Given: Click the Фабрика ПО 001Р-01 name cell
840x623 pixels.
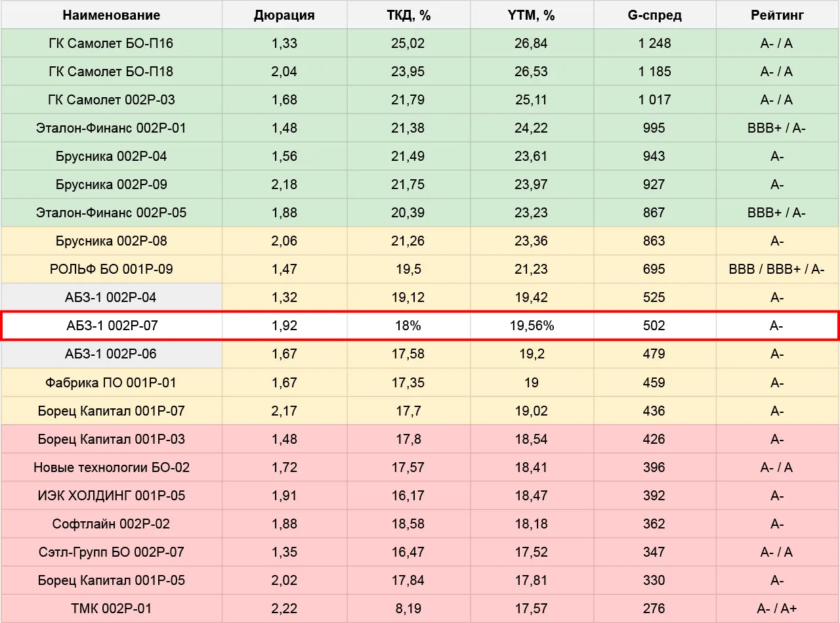Looking at the screenshot, I should [112, 382].
